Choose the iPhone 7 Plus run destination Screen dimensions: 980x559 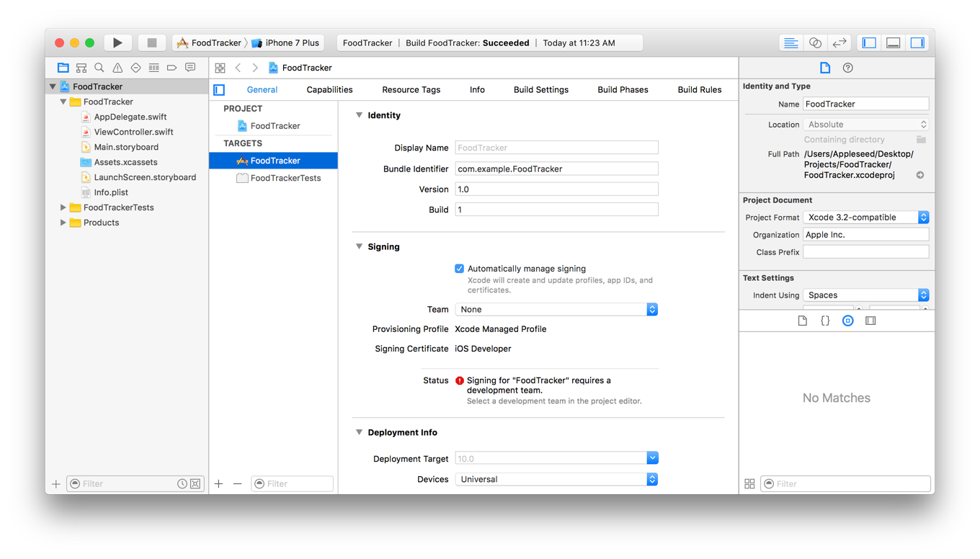pos(285,43)
